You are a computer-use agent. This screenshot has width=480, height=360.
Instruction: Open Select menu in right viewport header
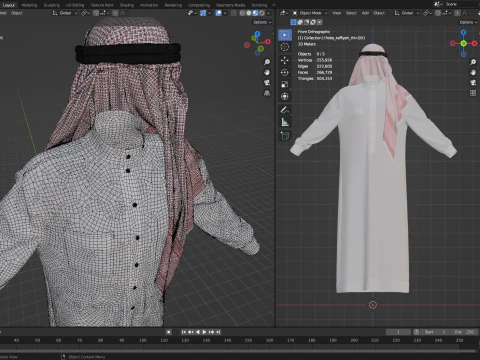[x=351, y=13]
